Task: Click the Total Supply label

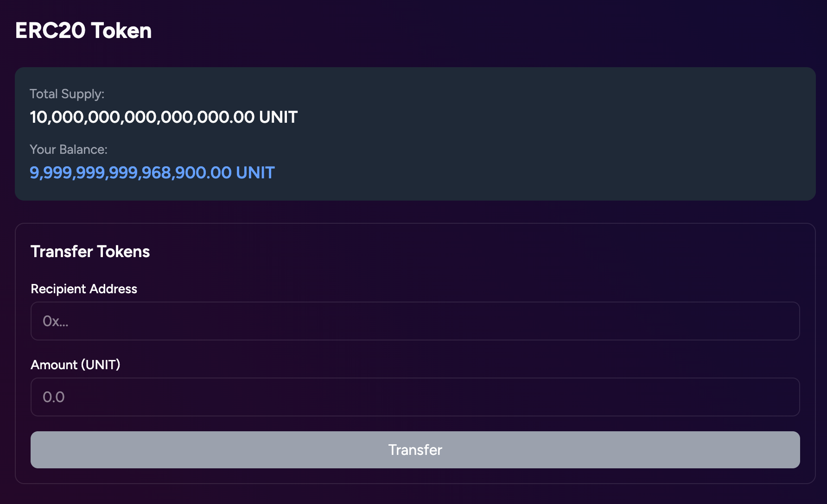Action: click(67, 94)
